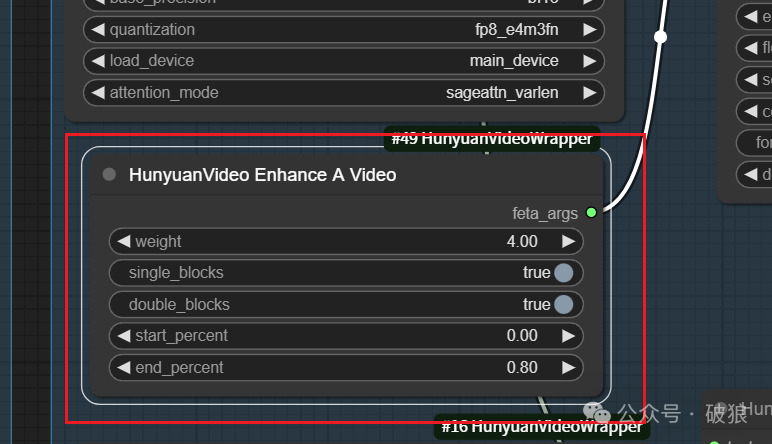Advance quantization option with right arrow
The image size is (772, 444).
[x=589, y=30]
